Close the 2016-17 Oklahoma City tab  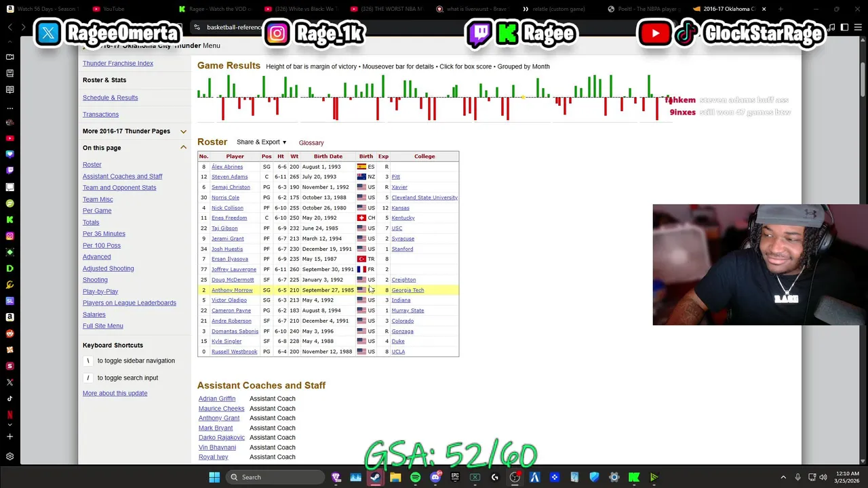764,9
